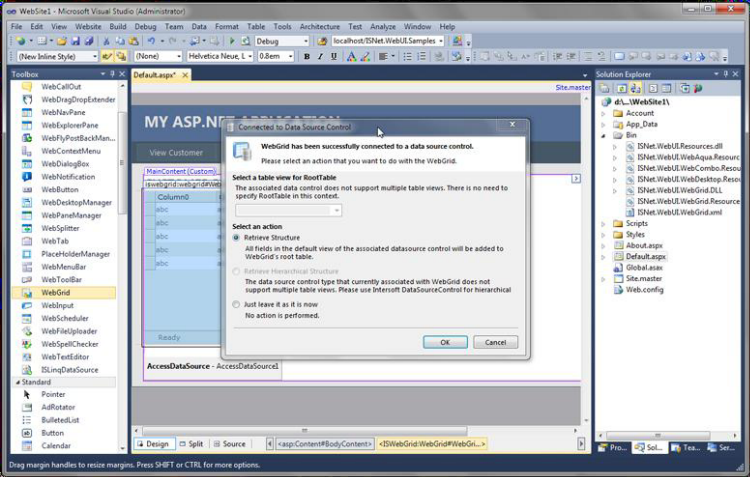The image size is (750, 477).
Task: Open the Architecture menu
Action: 320,26
